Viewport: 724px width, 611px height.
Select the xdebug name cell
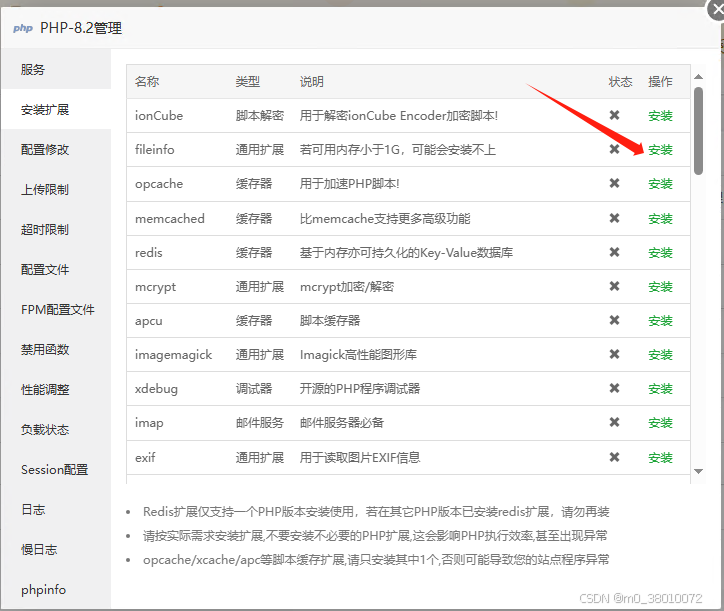tap(156, 389)
